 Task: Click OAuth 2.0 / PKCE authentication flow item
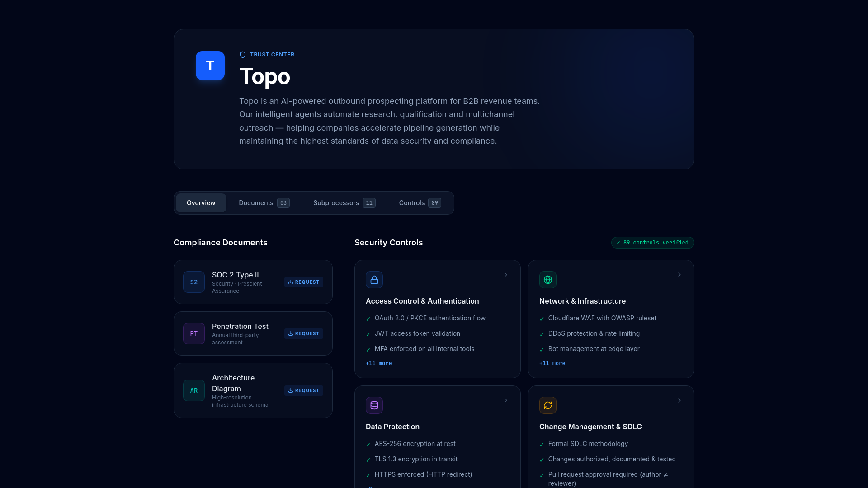pos(430,318)
